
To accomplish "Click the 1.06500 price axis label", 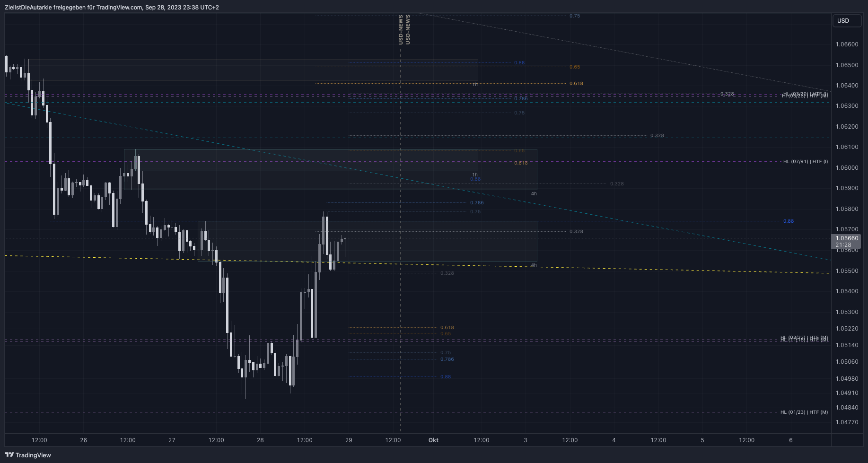I will (x=847, y=65).
